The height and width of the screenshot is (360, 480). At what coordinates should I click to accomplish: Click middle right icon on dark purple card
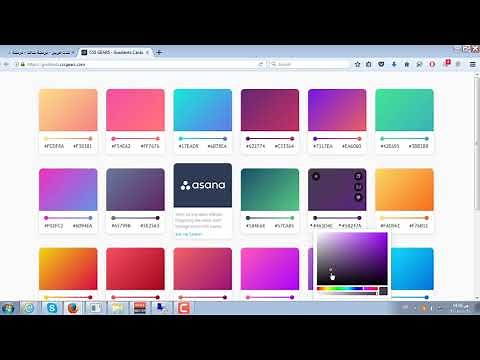(358, 187)
